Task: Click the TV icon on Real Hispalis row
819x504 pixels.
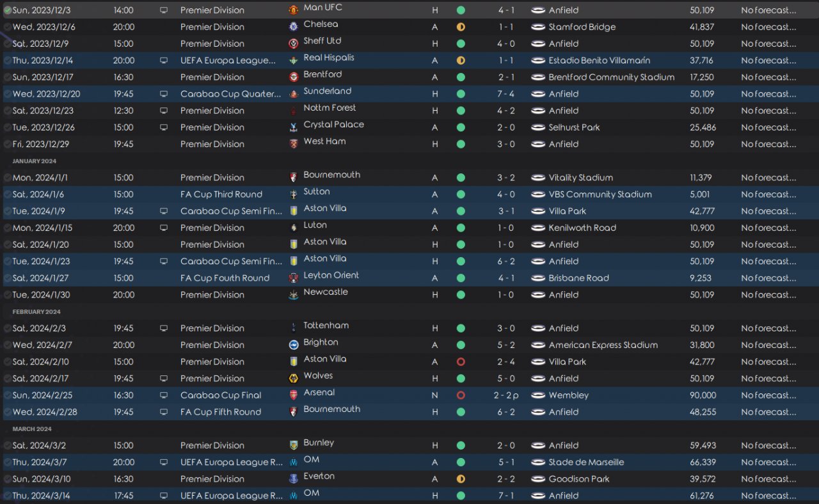Action: pos(164,60)
